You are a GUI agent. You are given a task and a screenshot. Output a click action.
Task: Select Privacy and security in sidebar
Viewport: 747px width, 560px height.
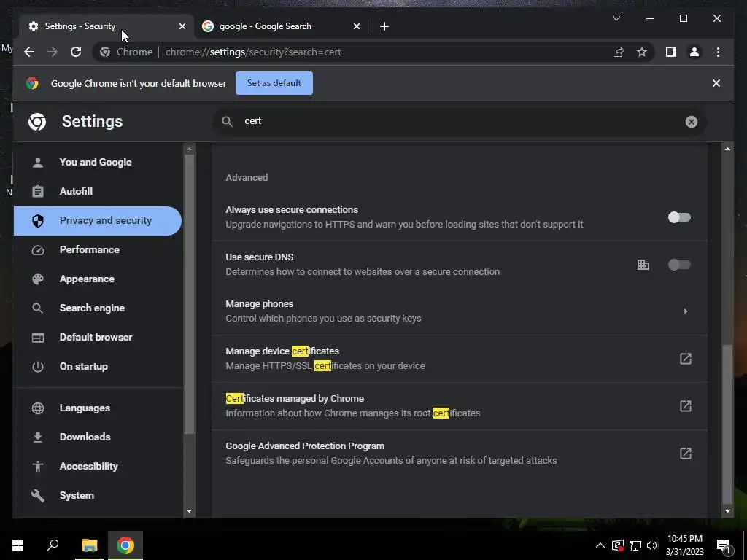pos(97,220)
